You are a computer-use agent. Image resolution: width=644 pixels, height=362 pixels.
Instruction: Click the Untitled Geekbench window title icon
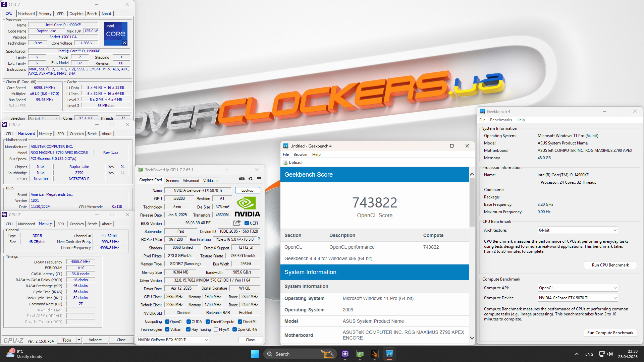tap(286, 146)
